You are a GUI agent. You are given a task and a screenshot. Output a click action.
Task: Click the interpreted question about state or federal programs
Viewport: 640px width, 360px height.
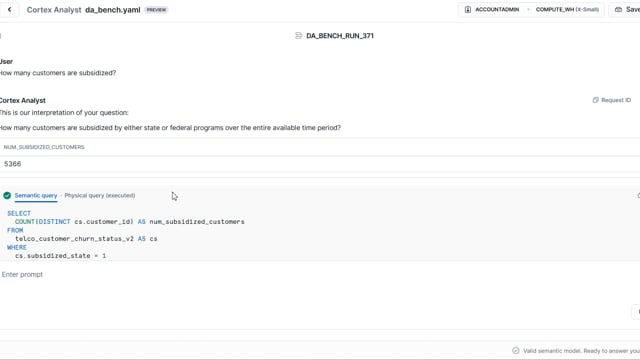click(x=170, y=128)
